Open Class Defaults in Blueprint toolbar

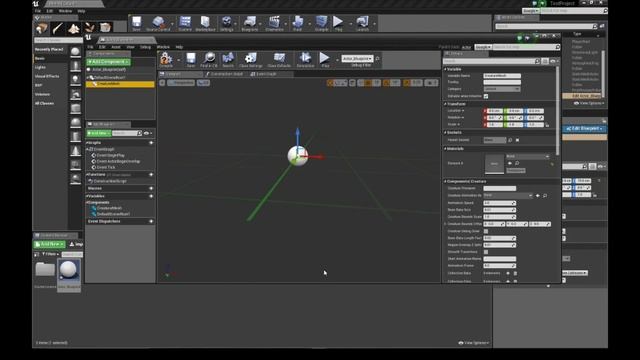[279, 59]
